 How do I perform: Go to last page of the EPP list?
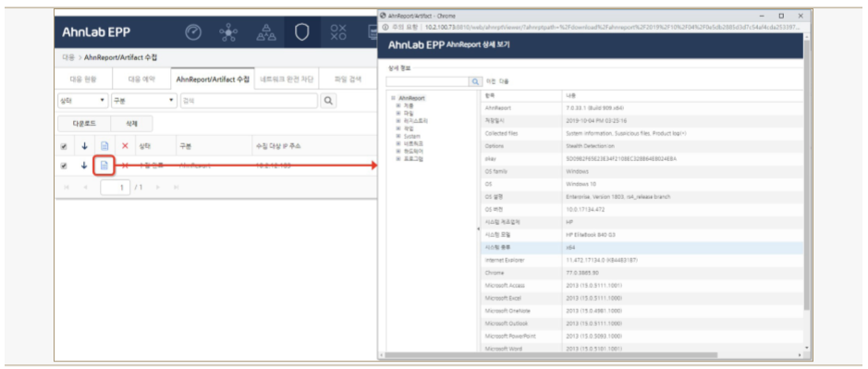176,187
